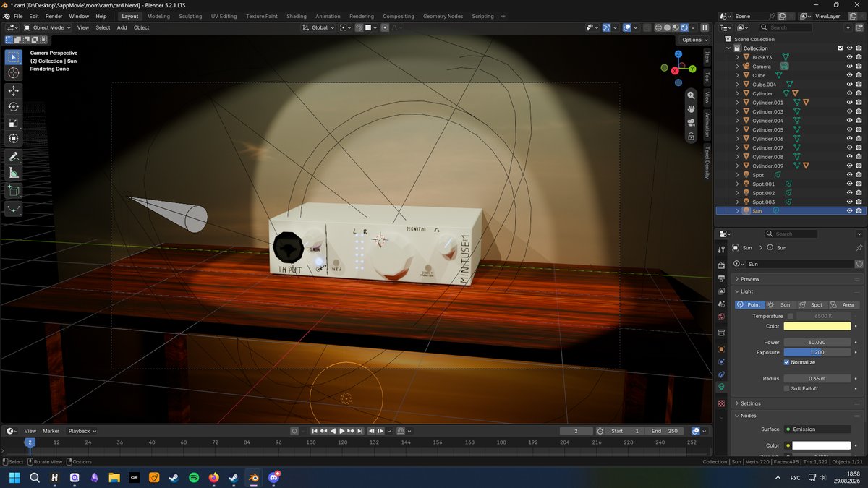Select the Add Cube tool

point(14,191)
